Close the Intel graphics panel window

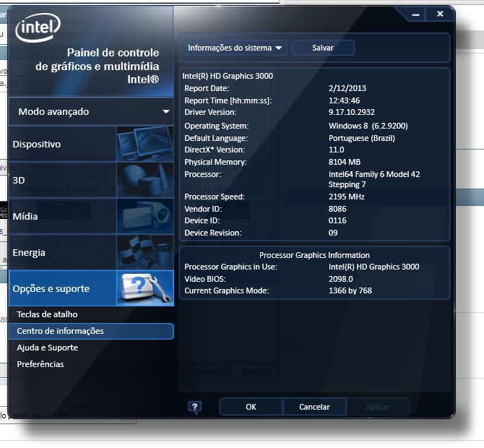pos(439,14)
